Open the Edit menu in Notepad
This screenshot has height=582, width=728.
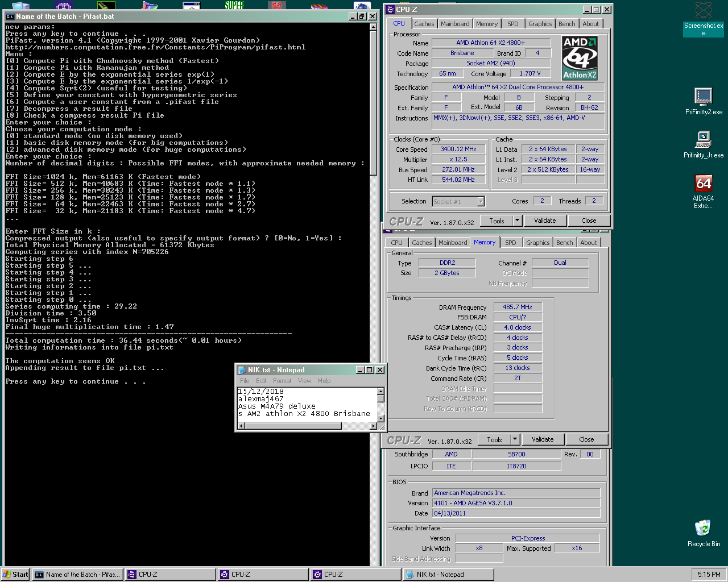point(261,381)
